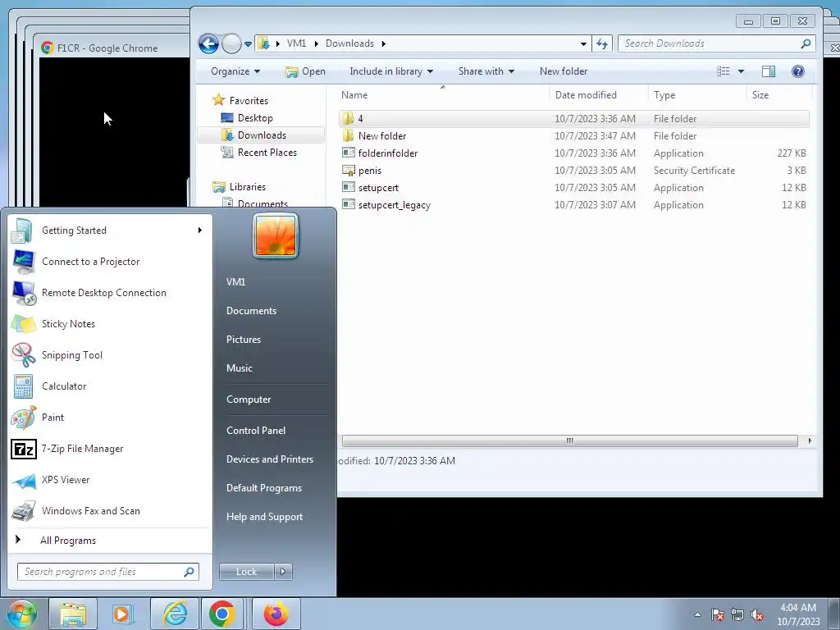Launch 7-Zip File Manager
This screenshot has height=630, width=840.
point(110,449)
